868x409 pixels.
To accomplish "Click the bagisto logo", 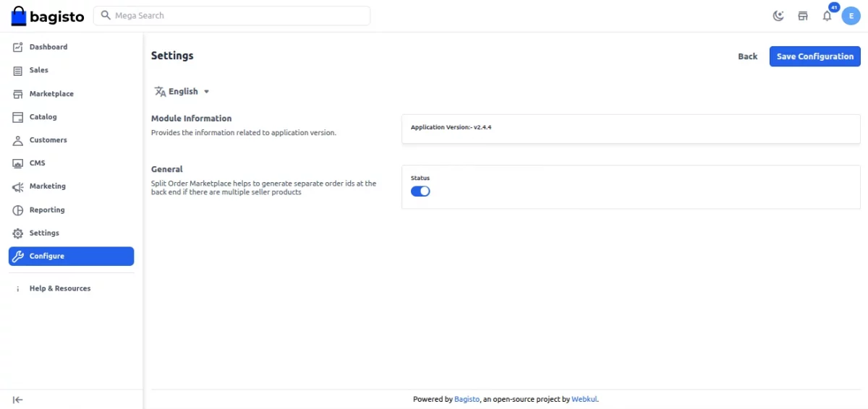I will coord(48,16).
